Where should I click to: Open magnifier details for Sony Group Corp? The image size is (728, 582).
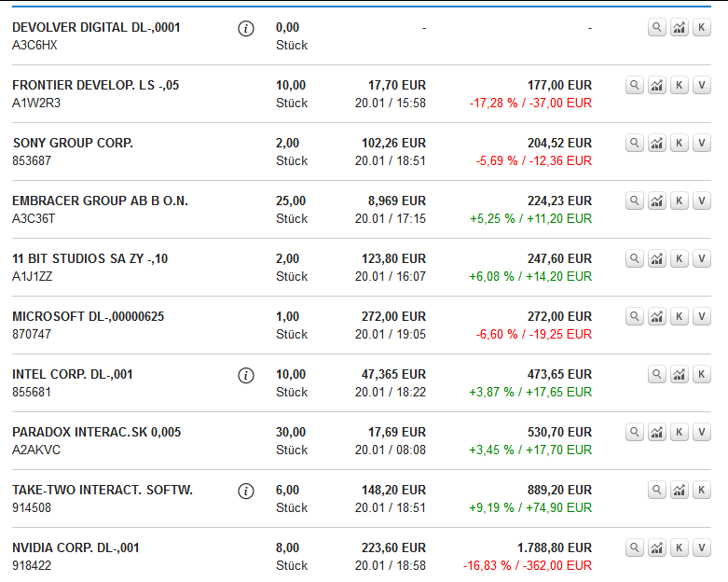coord(634,144)
